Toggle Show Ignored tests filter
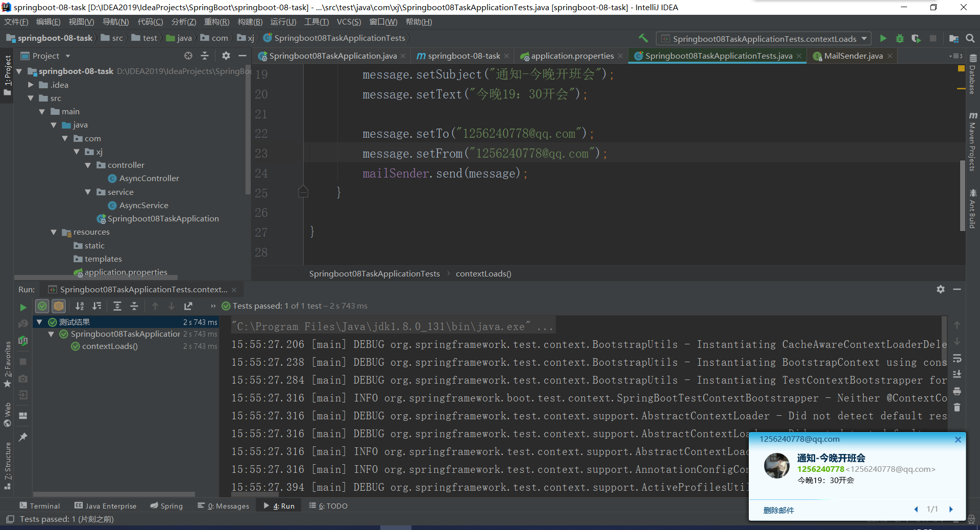This screenshot has width=980, height=530. pos(59,306)
